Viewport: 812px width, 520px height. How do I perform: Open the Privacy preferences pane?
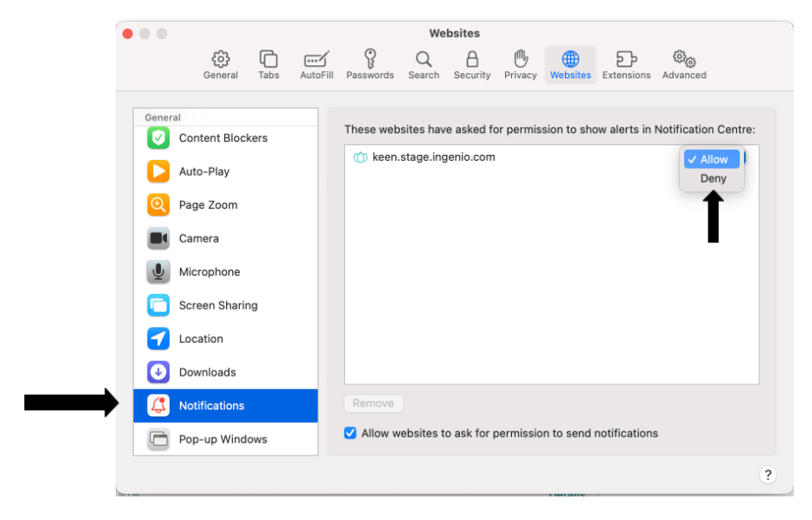[520, 65]
